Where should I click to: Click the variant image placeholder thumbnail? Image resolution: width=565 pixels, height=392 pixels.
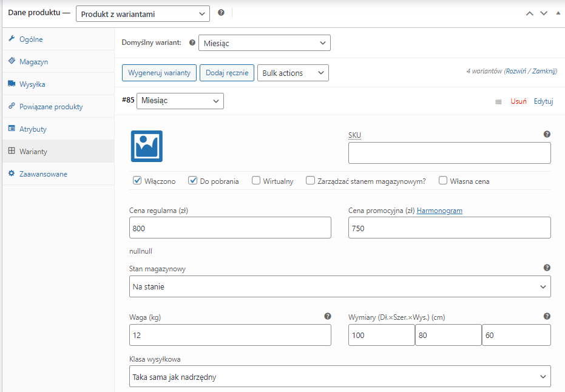(x=147, y=146)
